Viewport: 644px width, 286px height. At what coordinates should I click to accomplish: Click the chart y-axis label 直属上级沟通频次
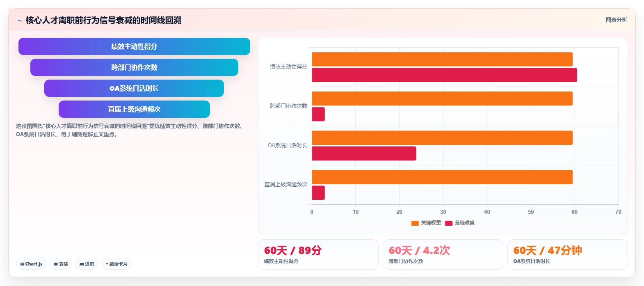[x=286, y=185]
